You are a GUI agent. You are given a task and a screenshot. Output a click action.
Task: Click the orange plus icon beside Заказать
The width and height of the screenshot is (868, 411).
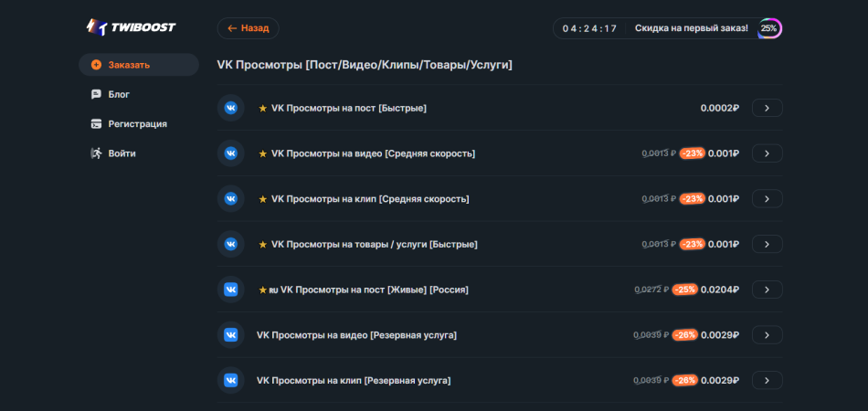[96, 65]
